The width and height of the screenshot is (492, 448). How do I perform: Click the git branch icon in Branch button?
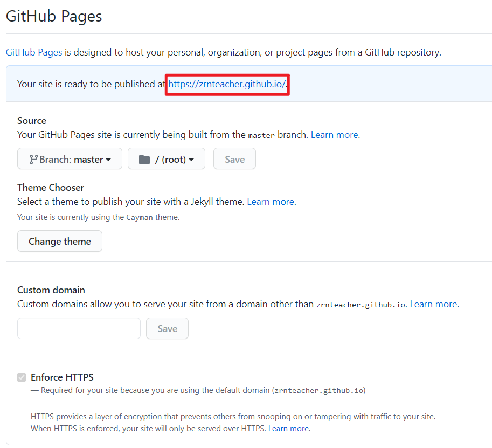(33, 160)
